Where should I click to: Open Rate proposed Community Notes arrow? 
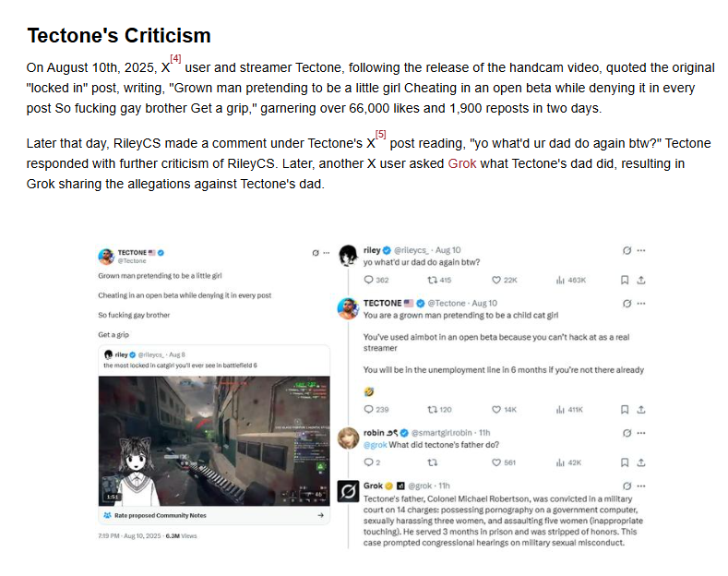320,515
